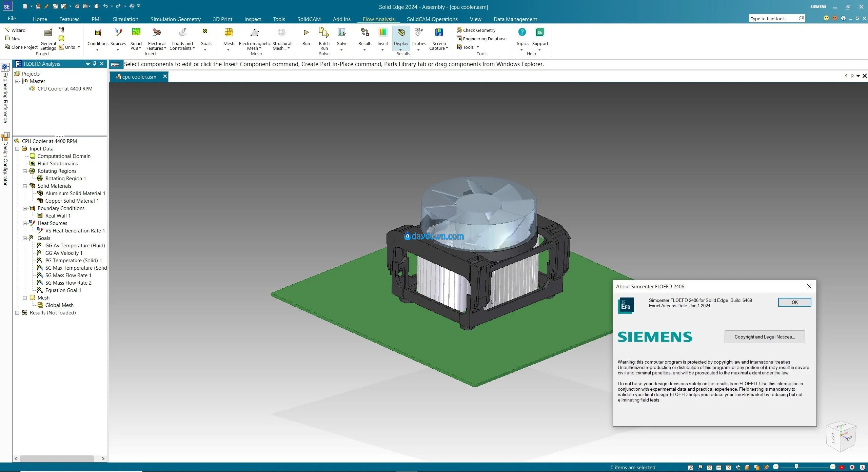This screenshot has height=472, width=868.
Task: Click the Display results icon
Action: (401, 33)
